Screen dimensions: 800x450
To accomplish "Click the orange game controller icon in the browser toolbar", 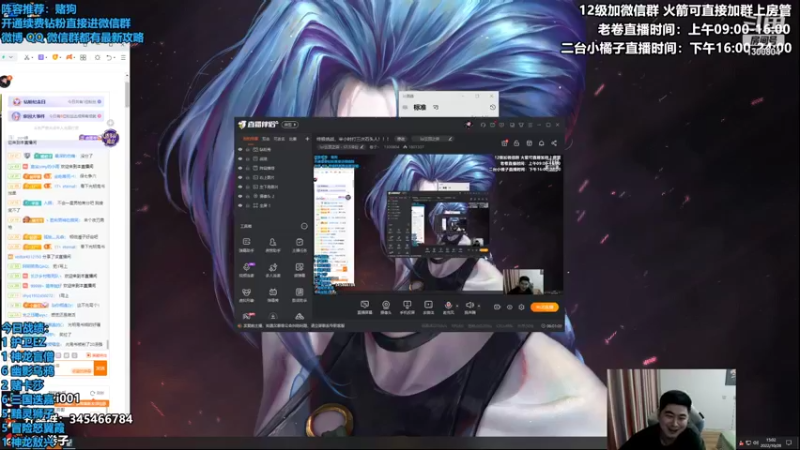I will (69, 58).
